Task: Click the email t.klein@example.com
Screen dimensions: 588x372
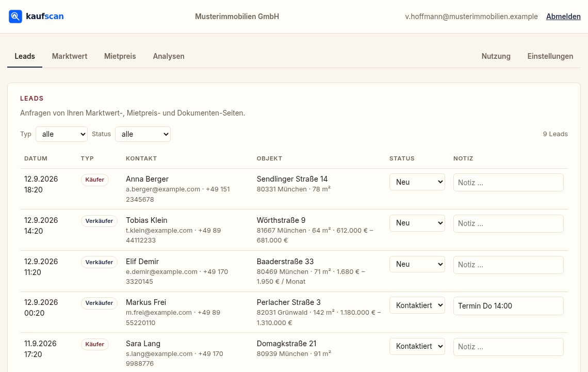Action: tap(159, 231)
